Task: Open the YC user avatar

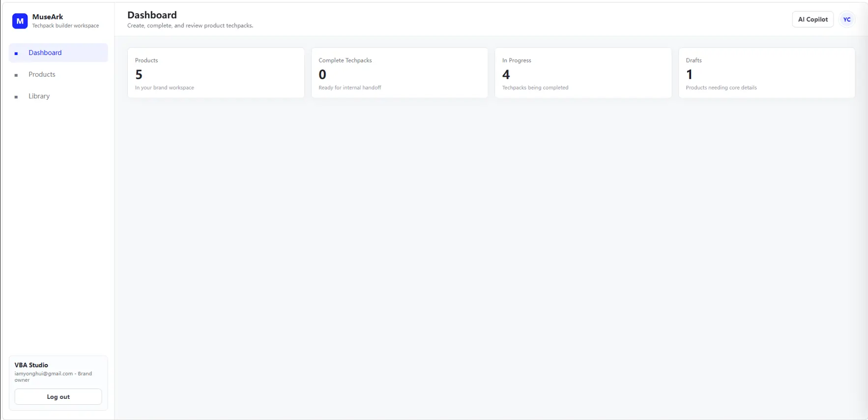Action: [x=846, y=20]
